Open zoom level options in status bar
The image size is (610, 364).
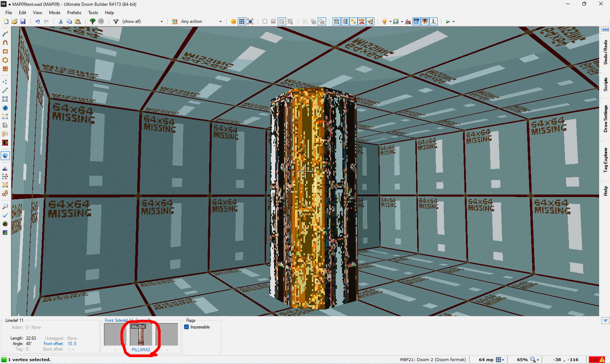(534, 360)
